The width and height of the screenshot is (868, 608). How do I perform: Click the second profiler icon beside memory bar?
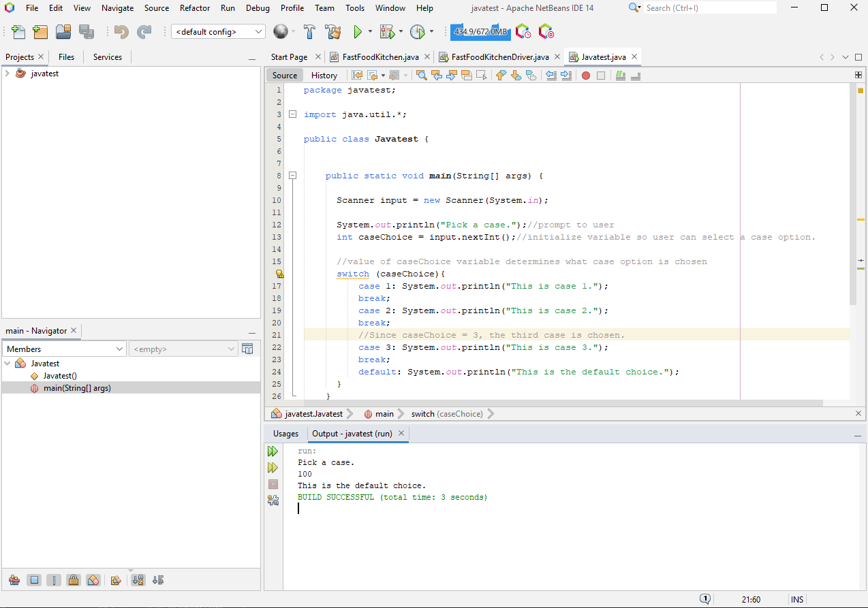pos(546,31)
